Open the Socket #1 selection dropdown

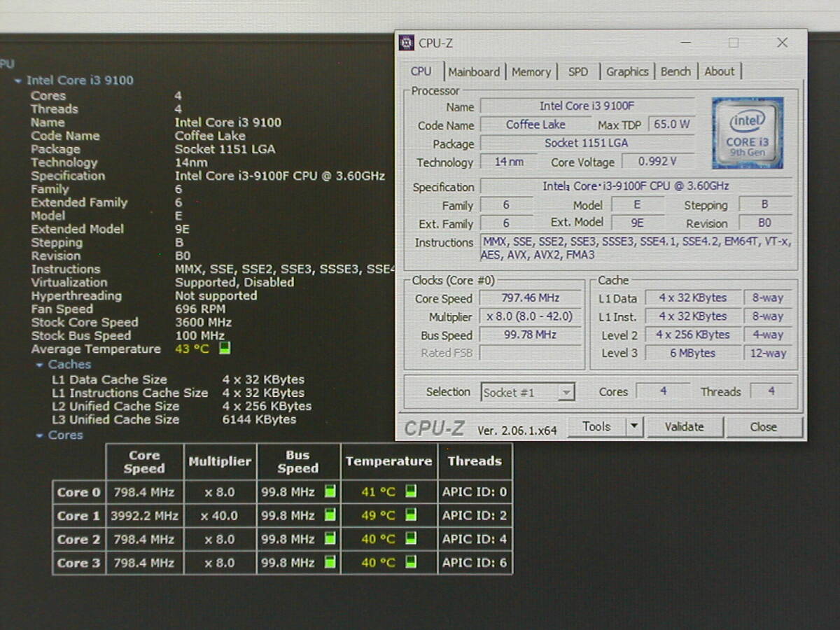[566, 393]
